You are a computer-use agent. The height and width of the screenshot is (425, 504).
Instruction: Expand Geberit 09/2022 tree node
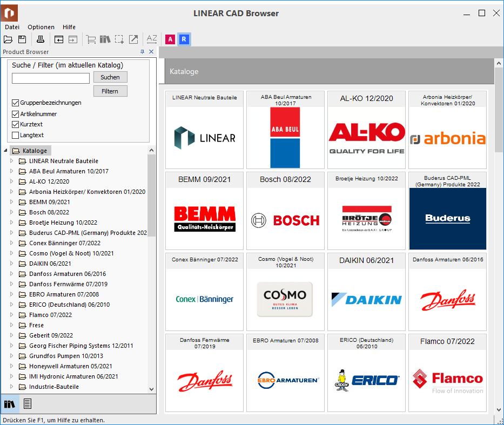[x=11, y=335]
